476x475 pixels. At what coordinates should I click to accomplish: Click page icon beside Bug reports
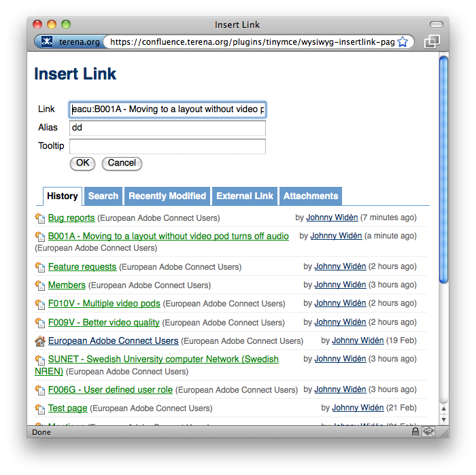(39, 217)
